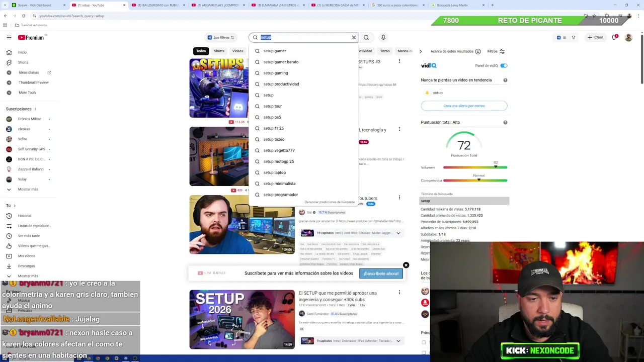Screen dimensions: 644x362
Task: Report search predictions link
Action: (330, 202)
